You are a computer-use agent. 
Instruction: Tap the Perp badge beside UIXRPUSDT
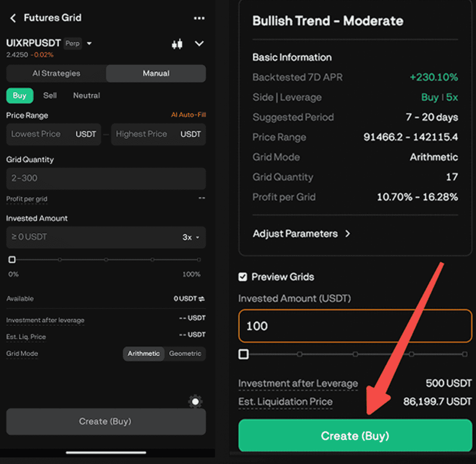click(x=73, y=43)
